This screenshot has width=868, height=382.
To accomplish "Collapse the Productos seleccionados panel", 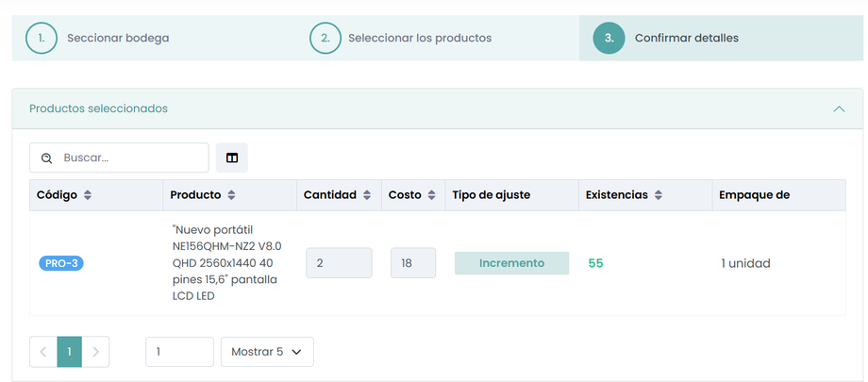I will coord(839,108).
